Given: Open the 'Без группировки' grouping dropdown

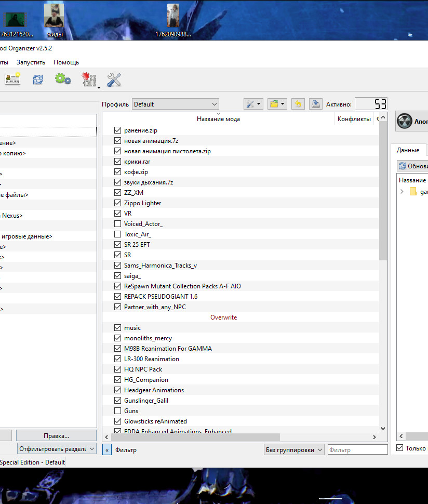Looking at the screenshot, I should click(294, 449).
